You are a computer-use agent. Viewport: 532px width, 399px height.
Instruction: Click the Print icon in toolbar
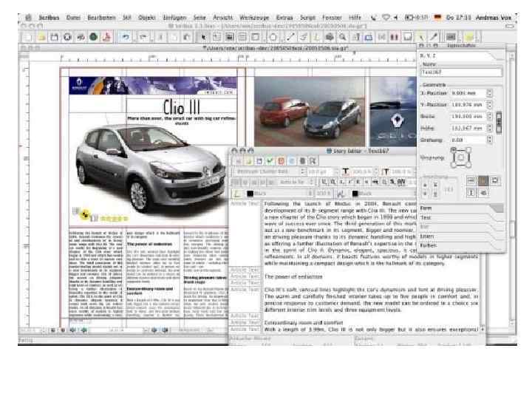(x=81, y=37)
